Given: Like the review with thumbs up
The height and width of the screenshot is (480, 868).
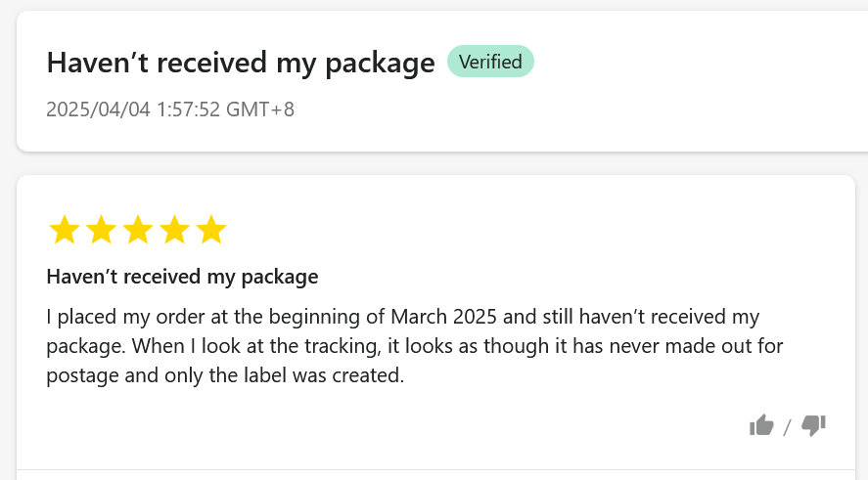Looking at the screenshot, I should point(761,425).
